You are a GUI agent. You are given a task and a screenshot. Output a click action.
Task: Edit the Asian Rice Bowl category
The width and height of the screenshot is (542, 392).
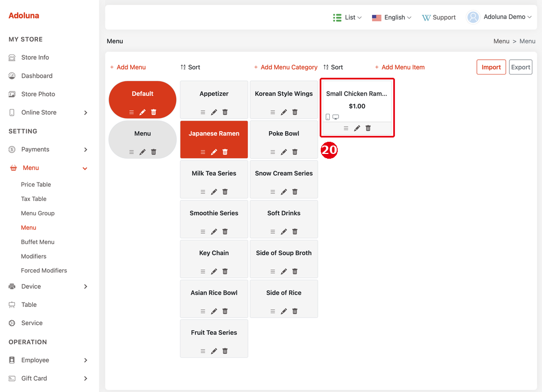click(214, 311)
